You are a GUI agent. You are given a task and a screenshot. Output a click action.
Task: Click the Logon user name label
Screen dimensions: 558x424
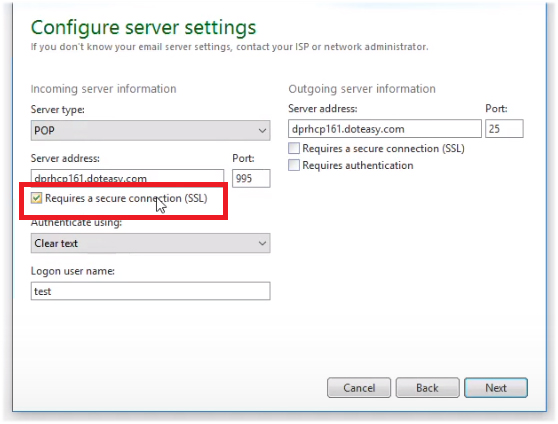[73, 271]
